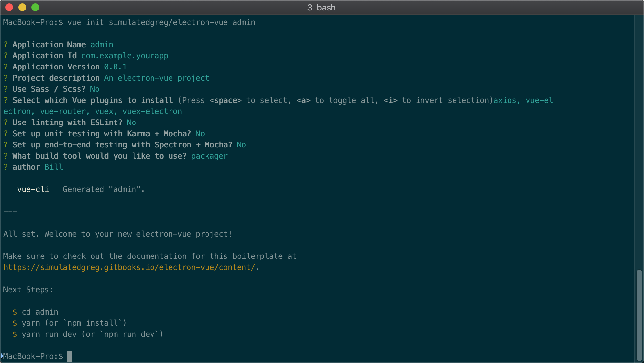Image resolution: width=644 pixels, height=363 pixels.
Task: Click the '$ cd admin' step
Action: point(35,312)
